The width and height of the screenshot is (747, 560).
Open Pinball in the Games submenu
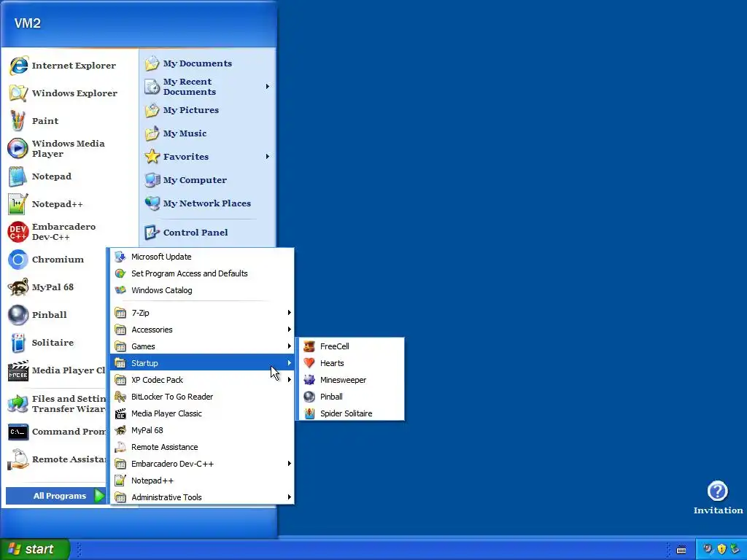coord(351,397)
